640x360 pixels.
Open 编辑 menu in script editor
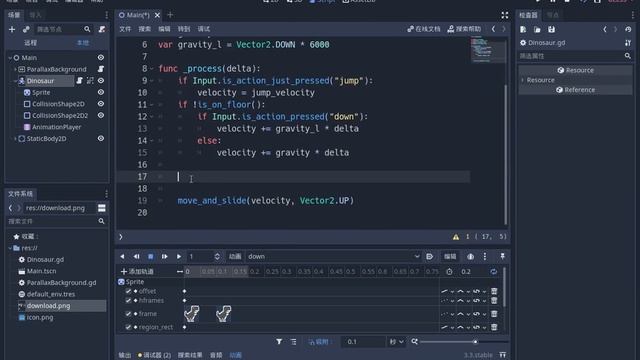[164, 29]
